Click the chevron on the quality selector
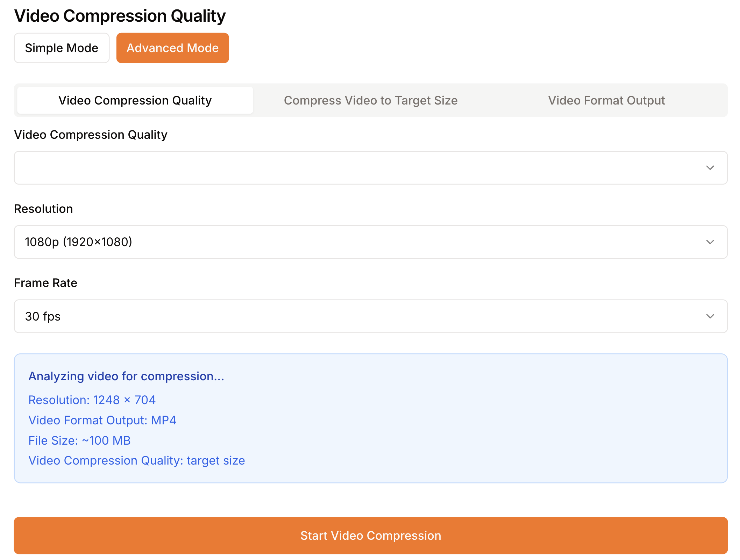The height and width of the screenshot is (560, 740). point(710,168)
